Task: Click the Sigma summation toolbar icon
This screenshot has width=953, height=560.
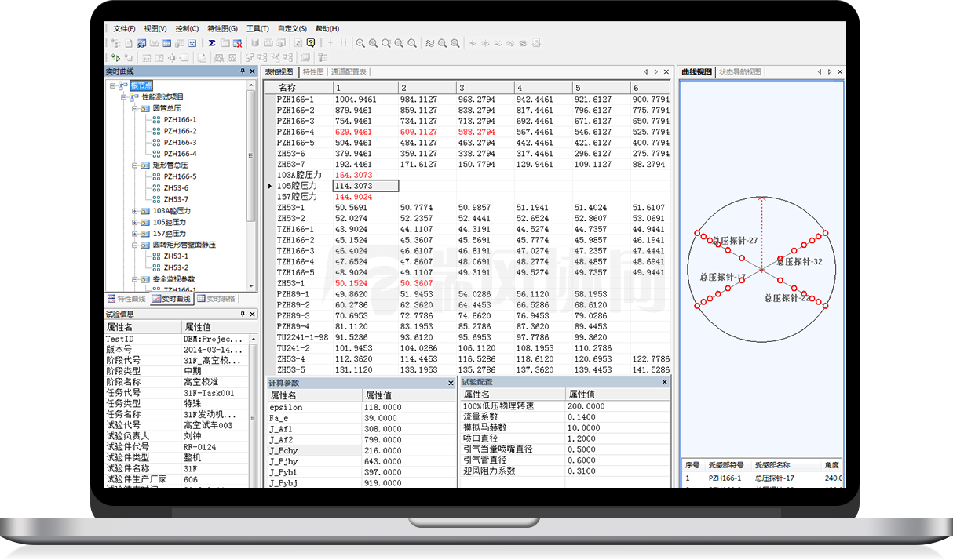Action: pyautogui.click(x=212, y=43)
